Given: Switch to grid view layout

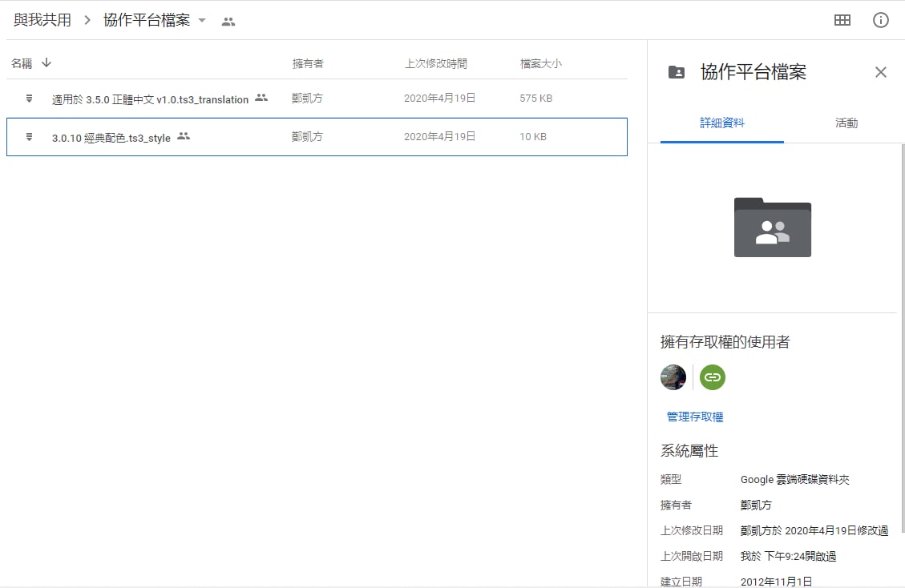Looking at the screenshot, I should point(842,21).
